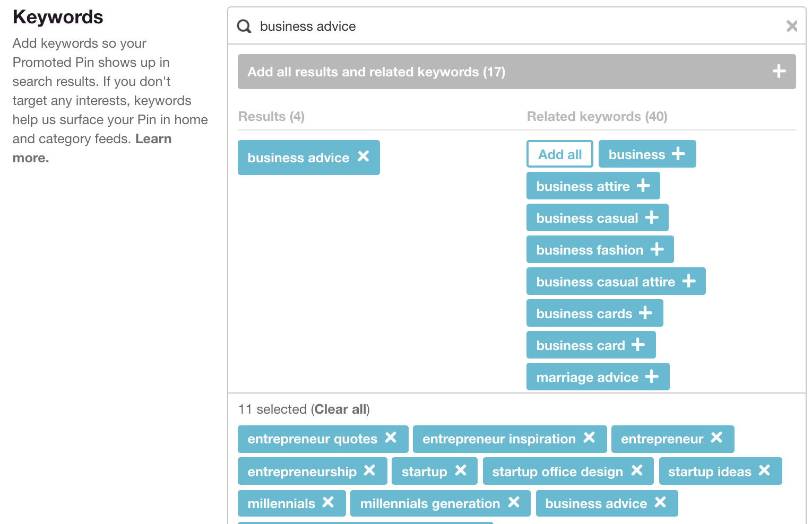Add the "business attire" related keyword

pyautogui.click(x=643, y=186)
